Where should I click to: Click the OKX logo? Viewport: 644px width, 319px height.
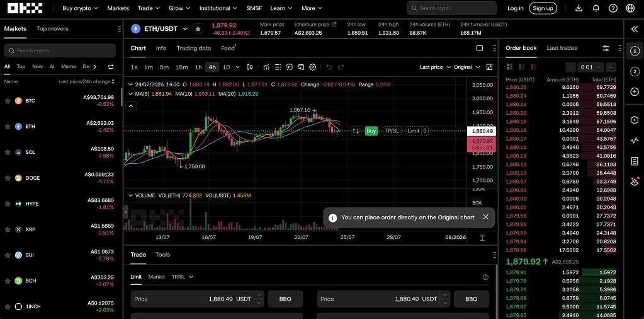(25, 8)
